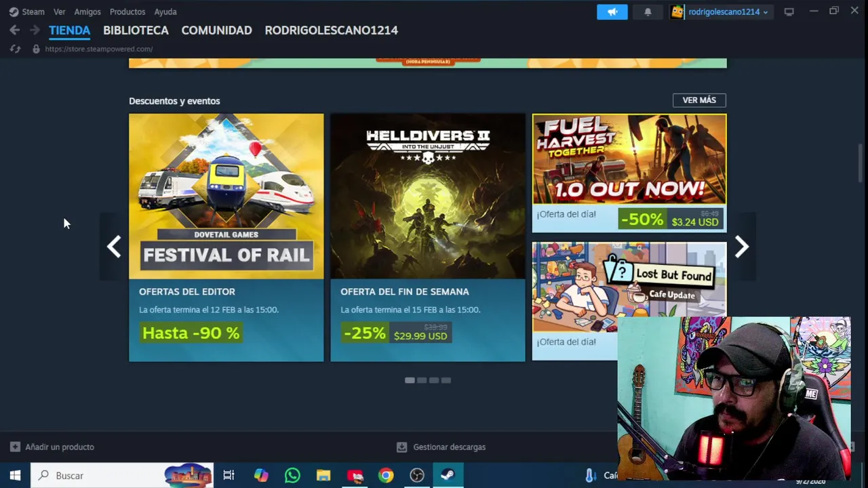The image size is (868, 488).
Task: Click OFERTA DEL FIN DE SEMANA heading
Action: [x=405, y=291]
